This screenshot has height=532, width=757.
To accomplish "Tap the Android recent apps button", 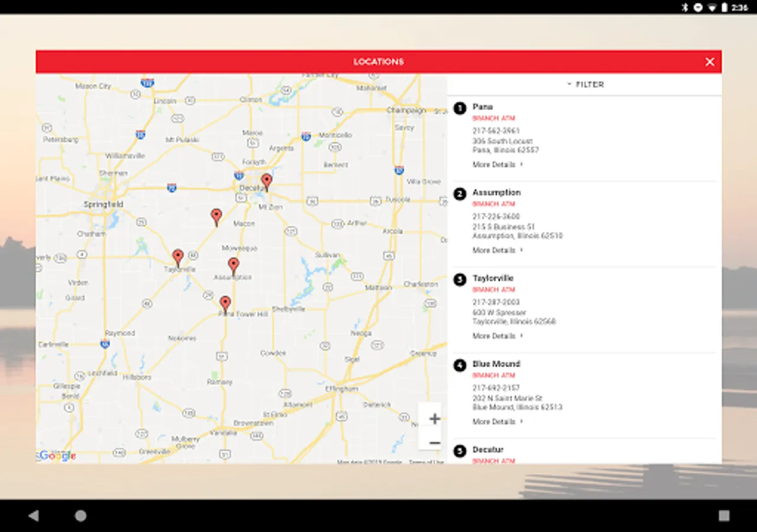I will 724,516.
